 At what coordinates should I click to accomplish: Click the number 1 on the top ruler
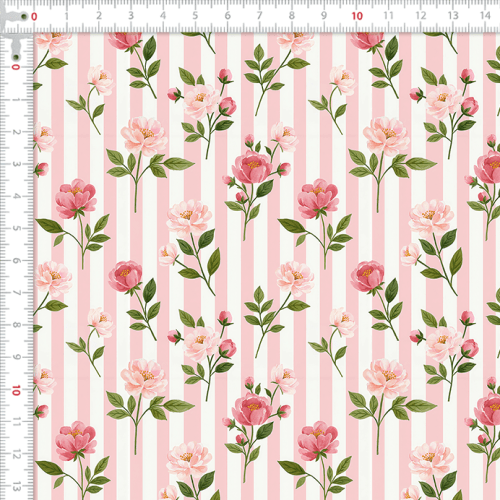[66, 16]
